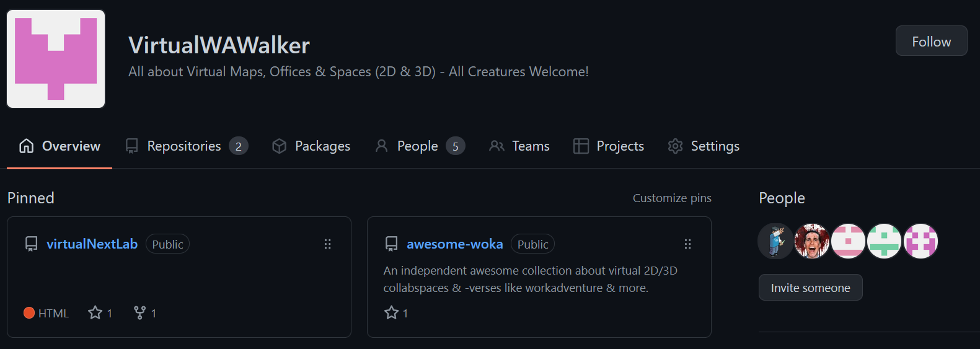
Task: Click the organization description text
Action: click(358, 72)
